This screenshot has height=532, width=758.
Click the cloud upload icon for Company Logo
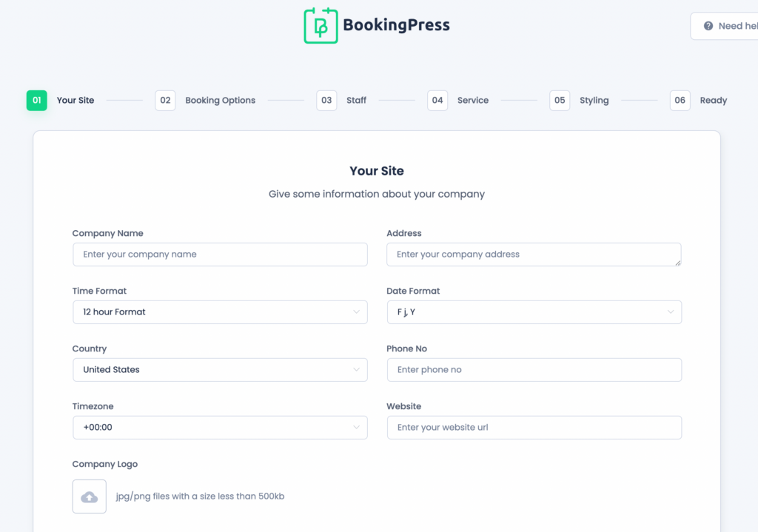[89, 496]
